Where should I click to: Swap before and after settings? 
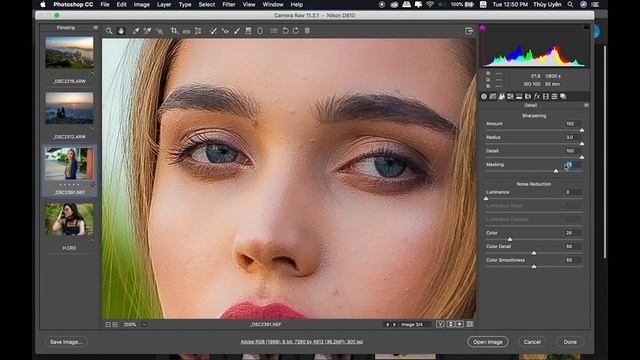[451, 324]
